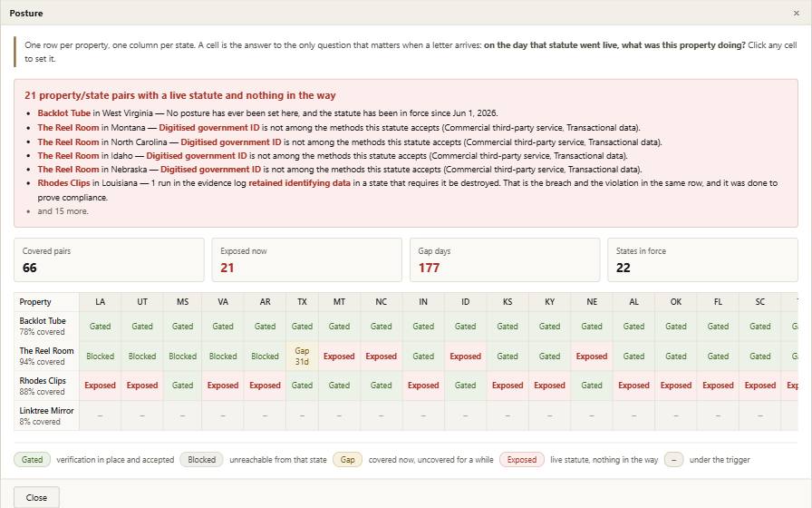Click The Reel Room TX Gap 31d cell
812x508 pixels.
pyautogui.click(x=302, y=357)
